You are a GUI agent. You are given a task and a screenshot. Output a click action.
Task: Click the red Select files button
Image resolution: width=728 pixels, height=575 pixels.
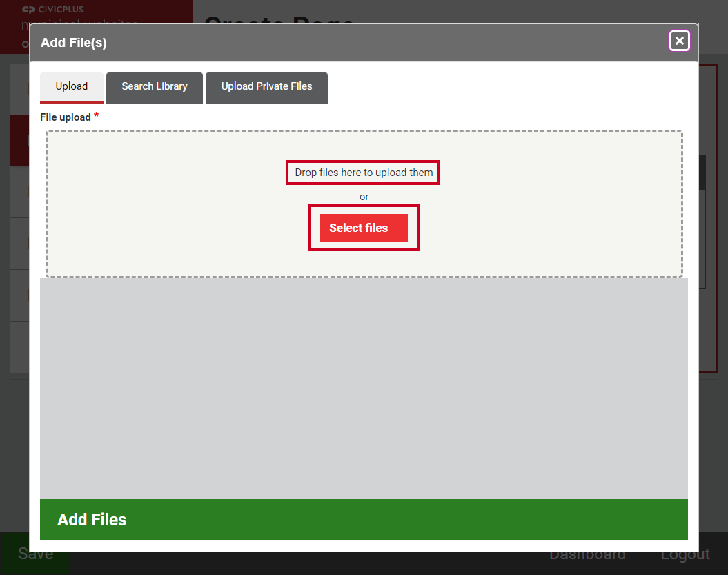(364, 228)
